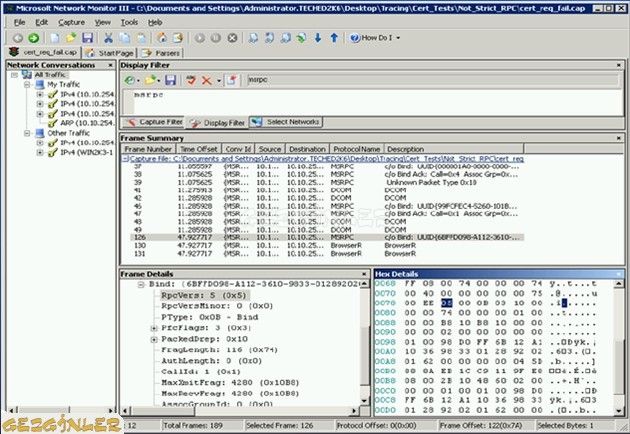Apply the filter with the red check icon
The height and width of the screenshot is (434, 630).
coord(191,80)
